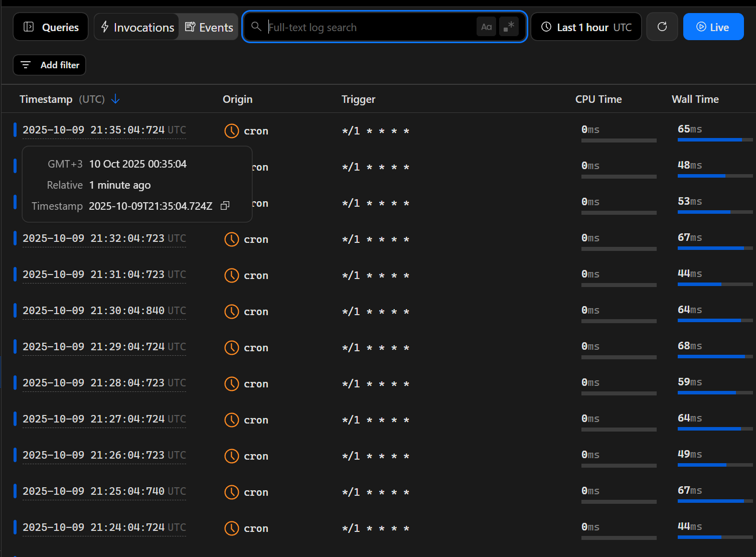The width and height of the screenshot is (756, 557).
Task: Click the Trigger column header
Action: pos(359,99)
